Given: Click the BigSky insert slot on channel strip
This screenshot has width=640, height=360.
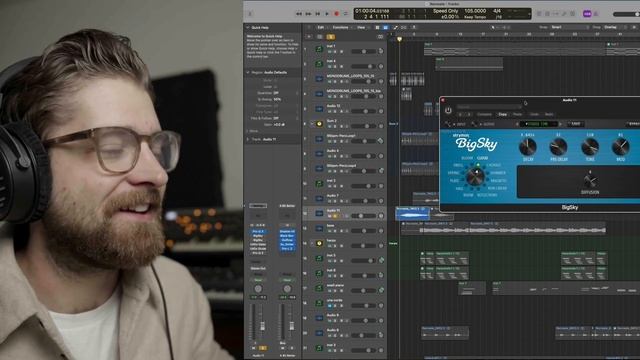Looking at the screenshot, I should pyautogui.click(x=258, y=236).
